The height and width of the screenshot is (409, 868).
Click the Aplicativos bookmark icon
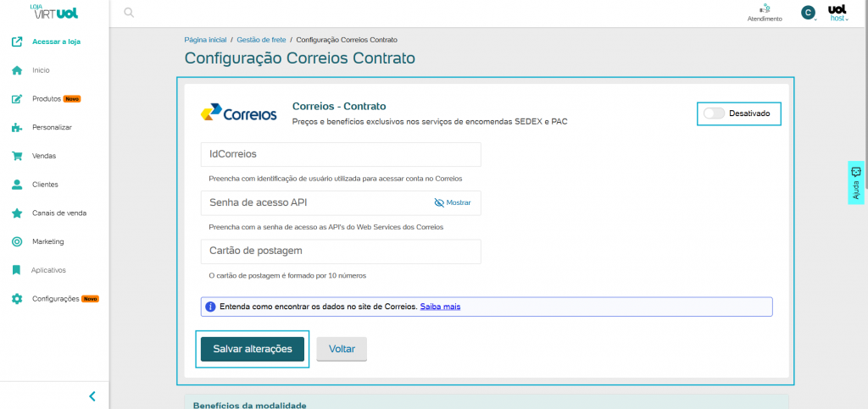coord(16,270)
